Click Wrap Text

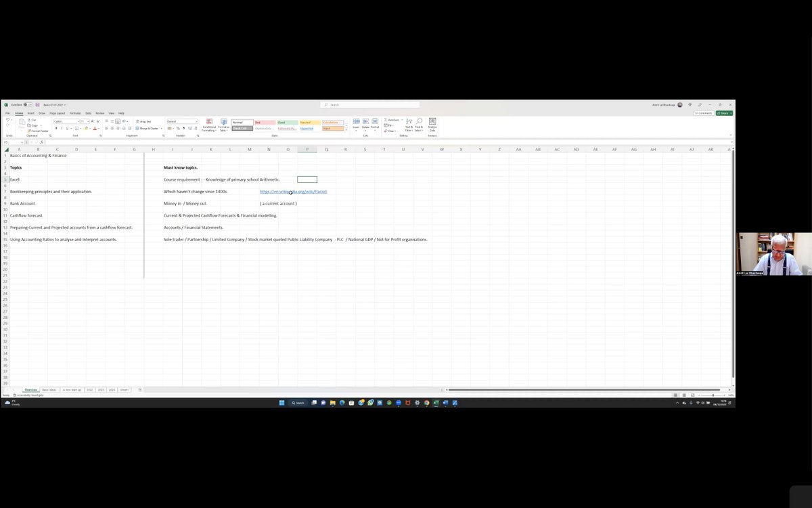click(x=143, y=121)
